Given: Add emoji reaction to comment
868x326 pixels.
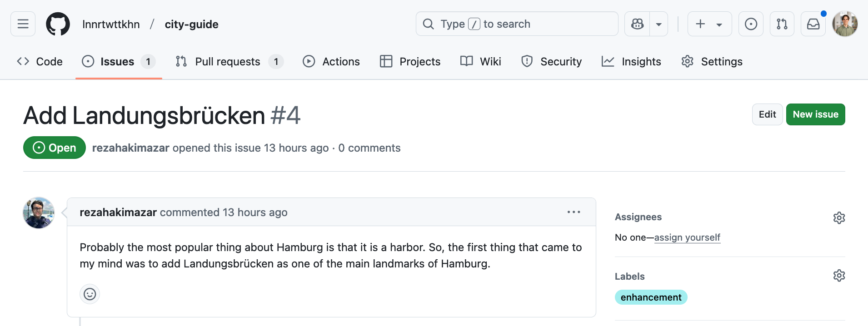Looking at the screenshot, I should coord(90,294).
